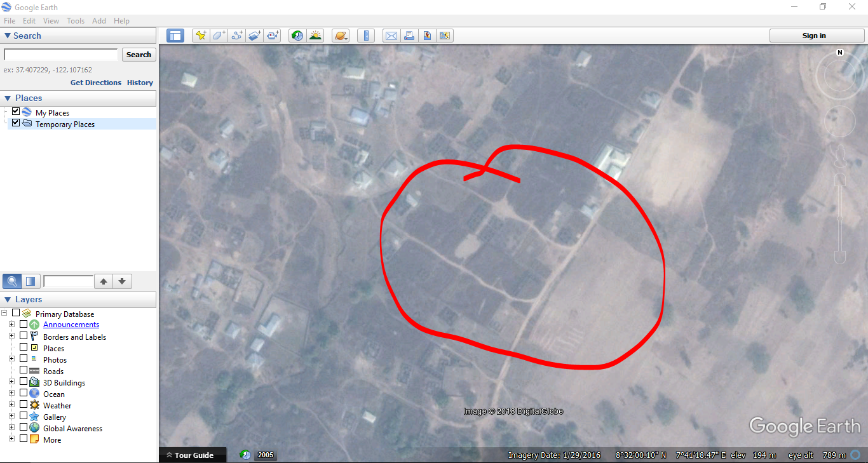Open the Record a Tour tool
Viewport: 868px width, 463px height.
click(273, 36)
